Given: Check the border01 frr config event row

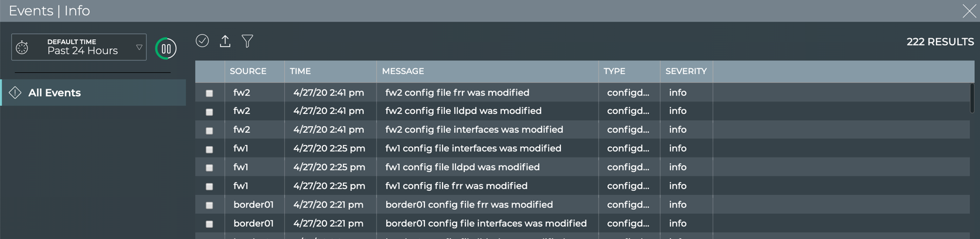Looking at the screenshot, I should point(209,206).
